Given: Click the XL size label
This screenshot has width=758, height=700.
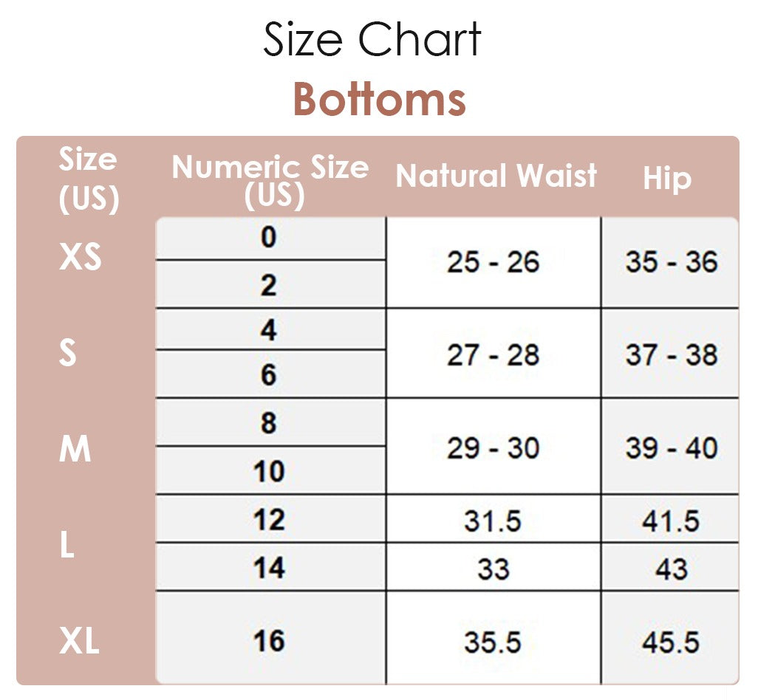Looking at the screenshot, I should coord(79,641).
